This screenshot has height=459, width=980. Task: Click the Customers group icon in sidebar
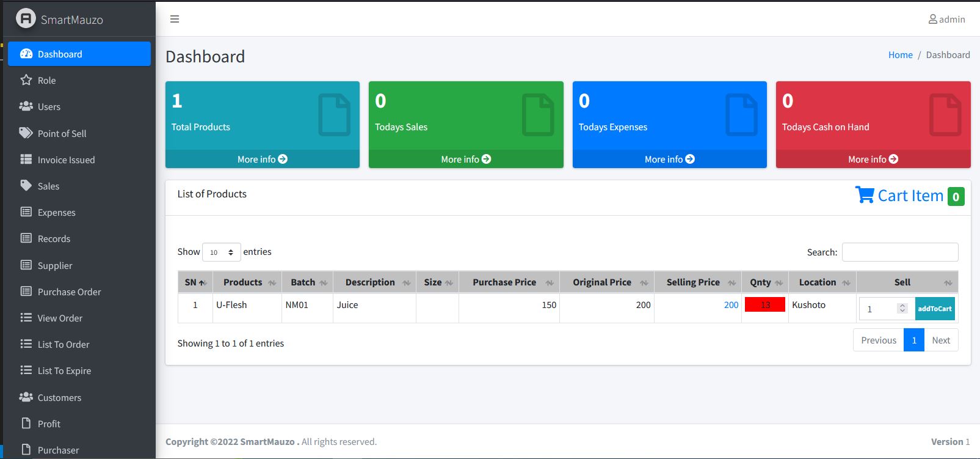pyautogui.click(x=26, y=397)
